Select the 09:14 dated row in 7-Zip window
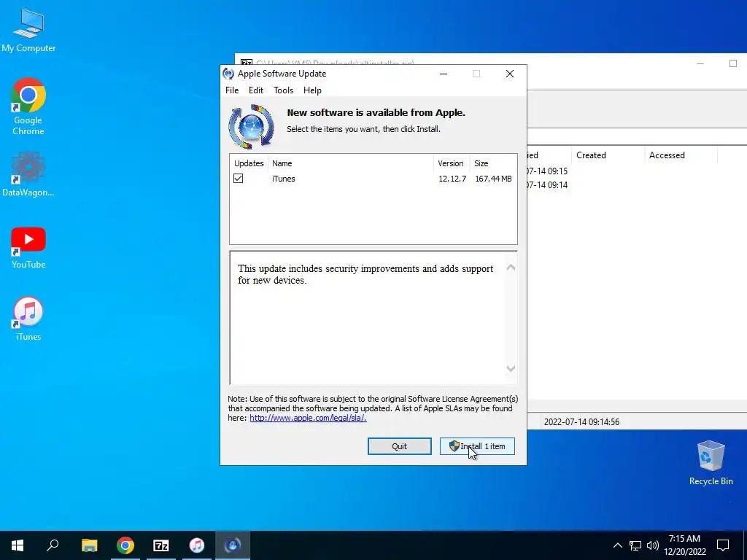This screenshot has width=747, height=560. tap(636, 184)
